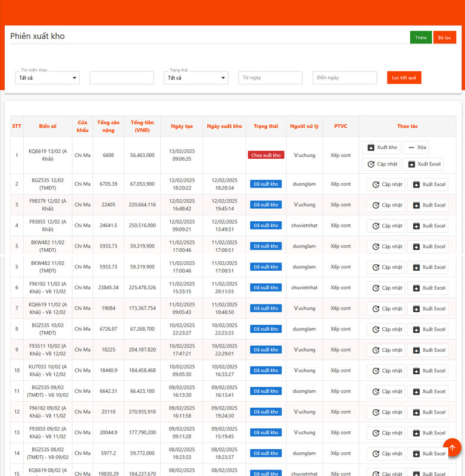Viewport: 465px width, 476px height.
Task: Export BGZ535 10/02 to Excel
Action: 427,330
